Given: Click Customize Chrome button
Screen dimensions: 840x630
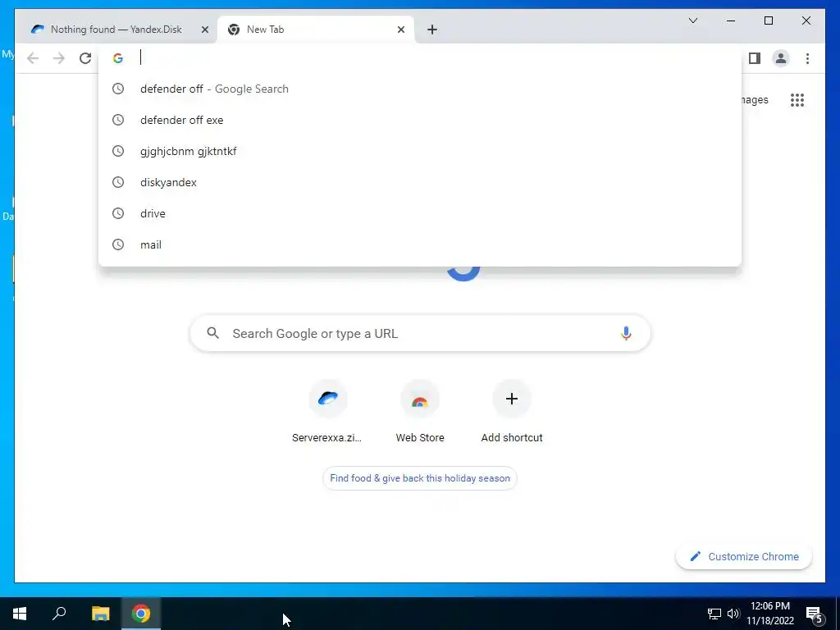Looking at the screenshot, I should (744, 557).
